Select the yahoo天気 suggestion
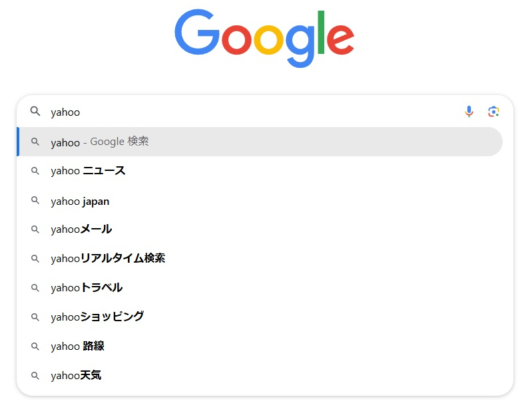532x415 pixels. pyautogui.click(x=76, y=376)
